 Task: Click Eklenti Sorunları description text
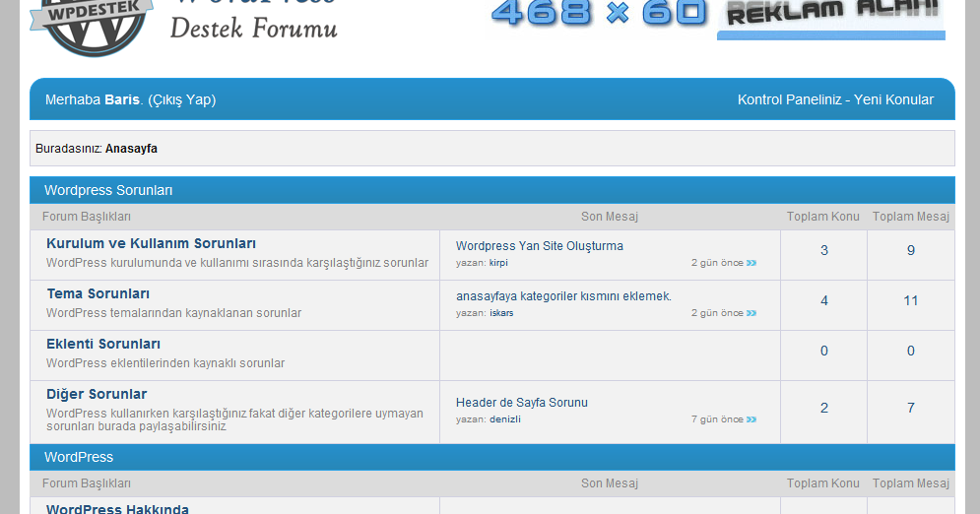point(165,363)
